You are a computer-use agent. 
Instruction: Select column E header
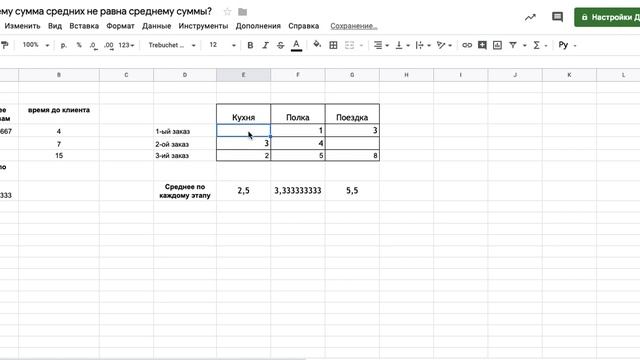(243, 75)
